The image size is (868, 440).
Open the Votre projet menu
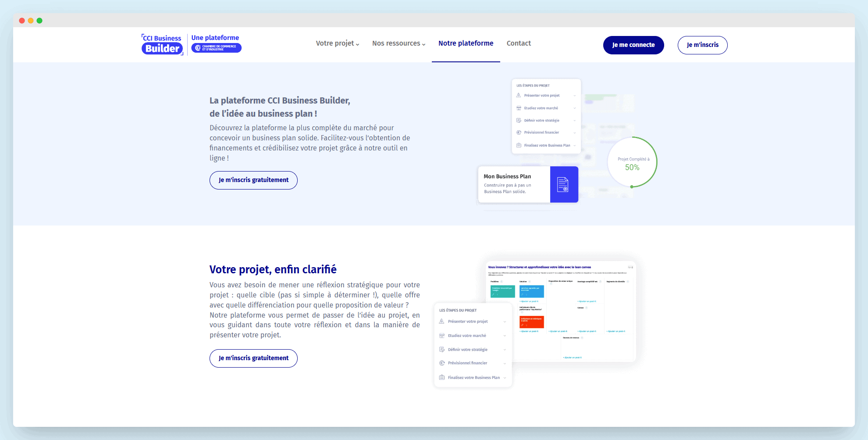click(x=337, y=43)
